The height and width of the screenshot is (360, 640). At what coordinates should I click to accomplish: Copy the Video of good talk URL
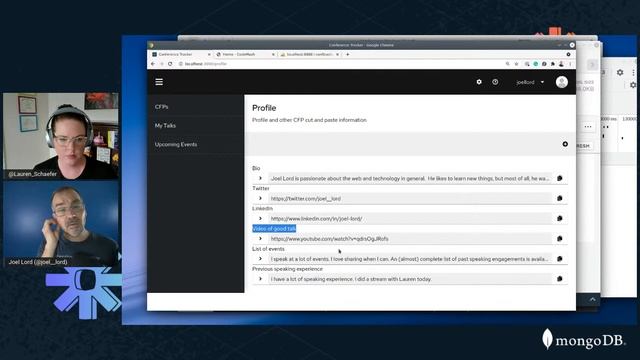click(560, 238)
